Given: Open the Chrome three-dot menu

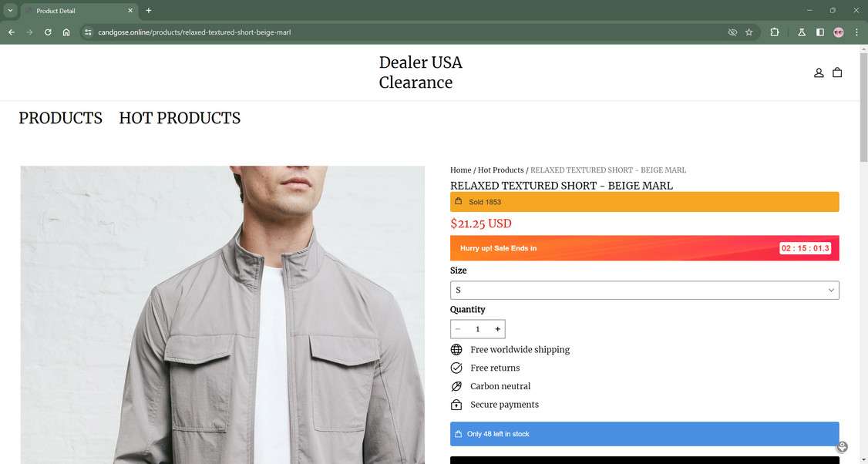Looking at the screenshot, I should pyautogui.click(x=856, y=32).
